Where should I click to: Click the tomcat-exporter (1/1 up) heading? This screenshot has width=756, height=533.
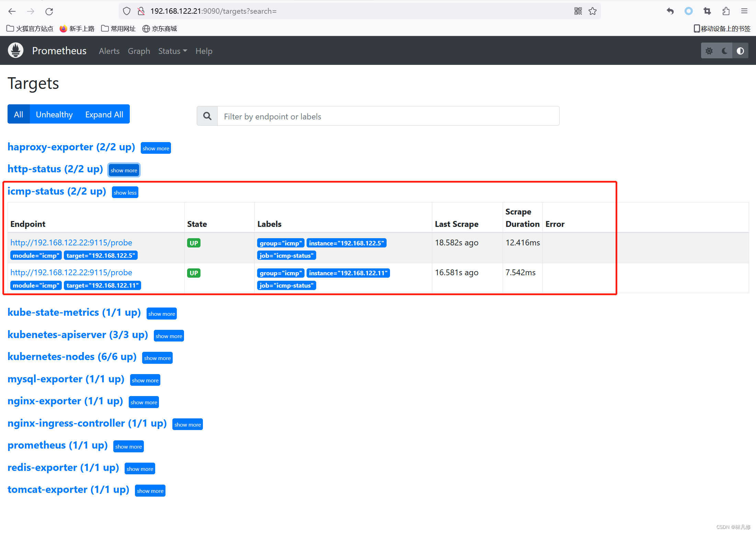click(68, 489)
